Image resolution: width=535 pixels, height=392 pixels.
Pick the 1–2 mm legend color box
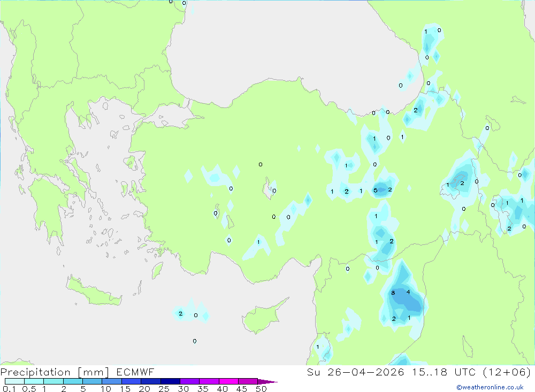click(x=53, y=381)
